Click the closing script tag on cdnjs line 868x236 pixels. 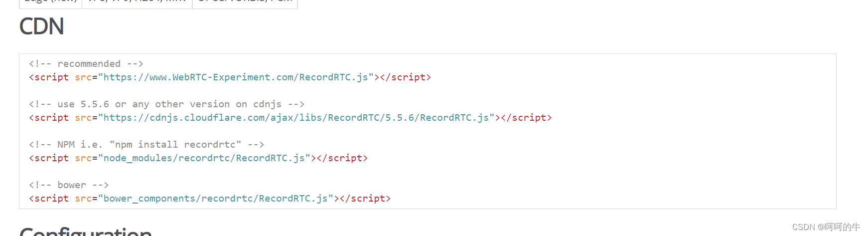click(x=526, y=118)
